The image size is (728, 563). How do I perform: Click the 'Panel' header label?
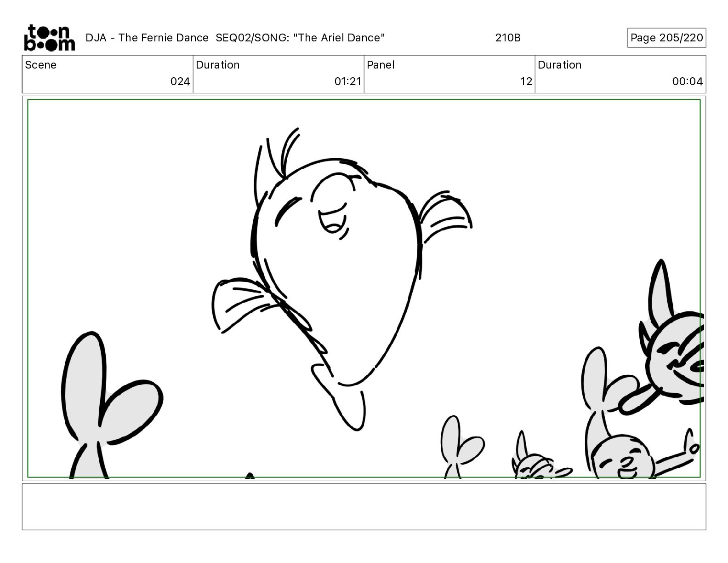pyautogui.click(x=381, y=65)
